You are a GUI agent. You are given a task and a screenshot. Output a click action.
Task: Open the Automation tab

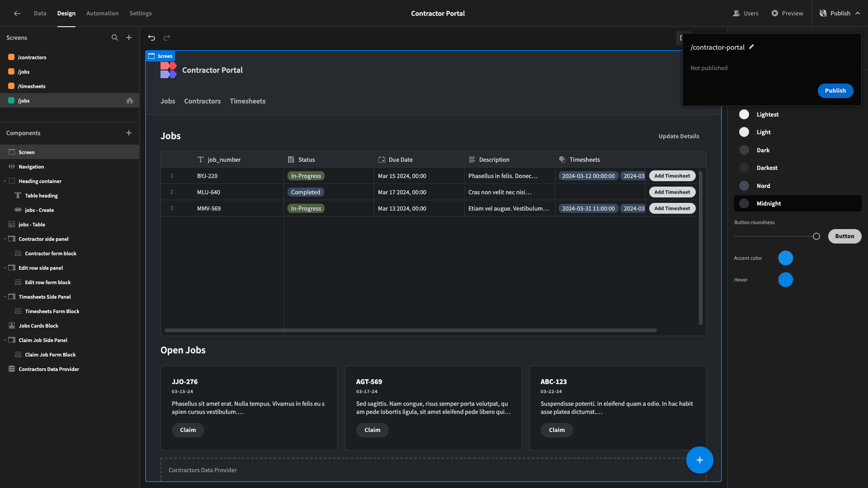click(103, 14)
